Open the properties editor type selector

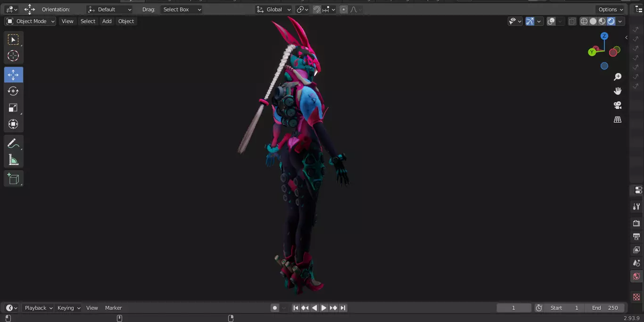tap(638, 190)
